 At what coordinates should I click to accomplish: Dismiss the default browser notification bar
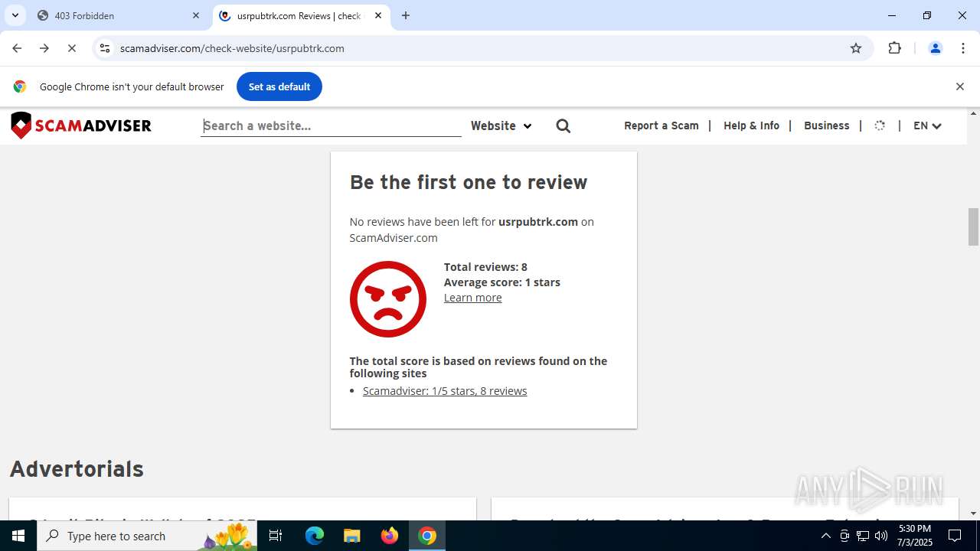[960, 86]
